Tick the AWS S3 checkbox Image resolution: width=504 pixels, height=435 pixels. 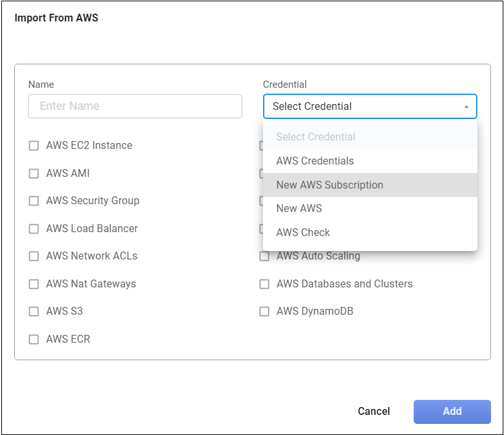pos(34,311)
